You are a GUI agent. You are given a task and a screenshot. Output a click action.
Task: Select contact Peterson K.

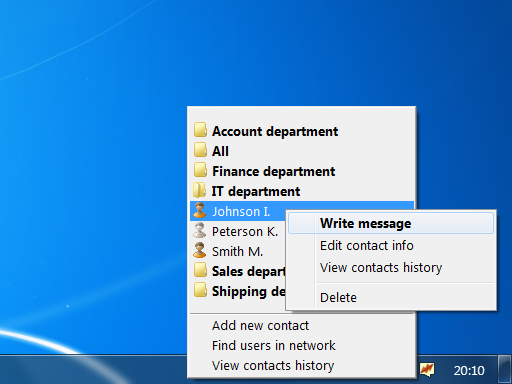pyautogui.click(x=238, y=231)
